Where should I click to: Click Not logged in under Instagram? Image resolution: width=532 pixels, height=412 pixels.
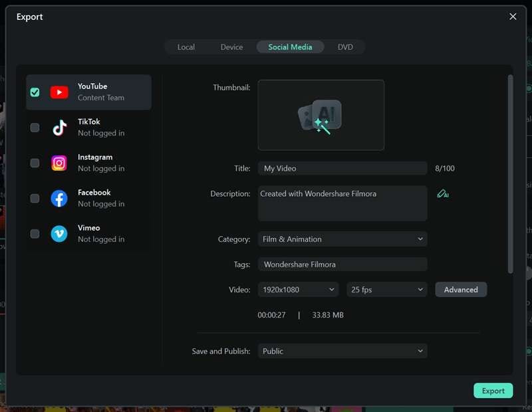click(x=101, y=169)
